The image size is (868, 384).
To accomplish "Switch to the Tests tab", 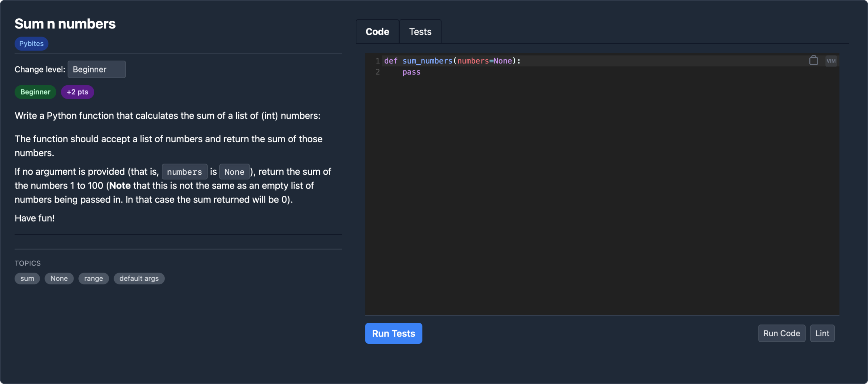I will point(420,31).
